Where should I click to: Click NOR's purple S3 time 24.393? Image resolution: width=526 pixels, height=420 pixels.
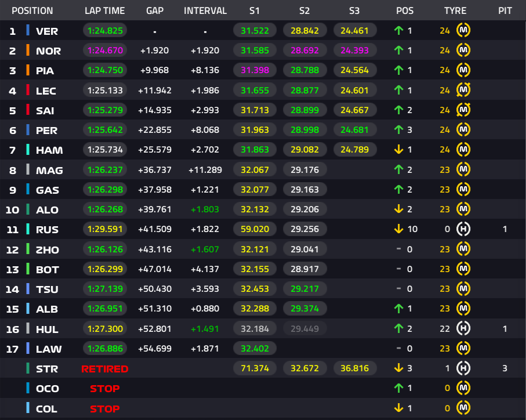click(x=355, y=50)
